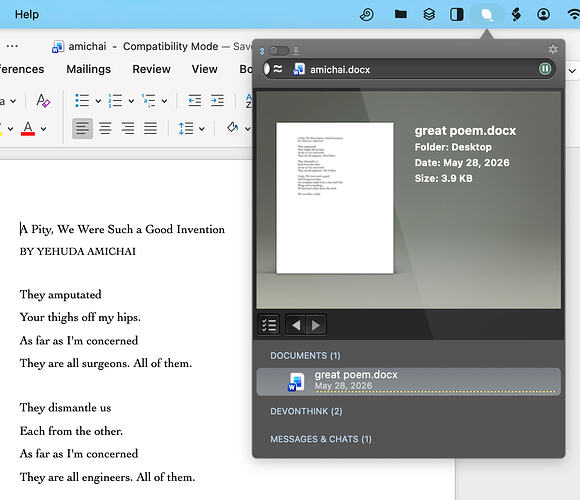Pause the search with green button
Image resolution: width=580 pixels, height=500 pixels.
pyautogui.click(x=545, y=69)
